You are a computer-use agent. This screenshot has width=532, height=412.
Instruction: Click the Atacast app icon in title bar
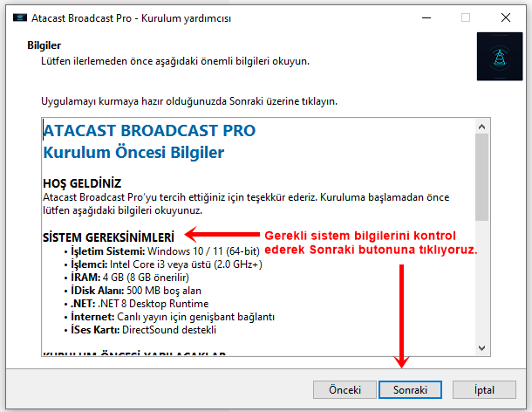pyautogui.click(x=20, y=17)
